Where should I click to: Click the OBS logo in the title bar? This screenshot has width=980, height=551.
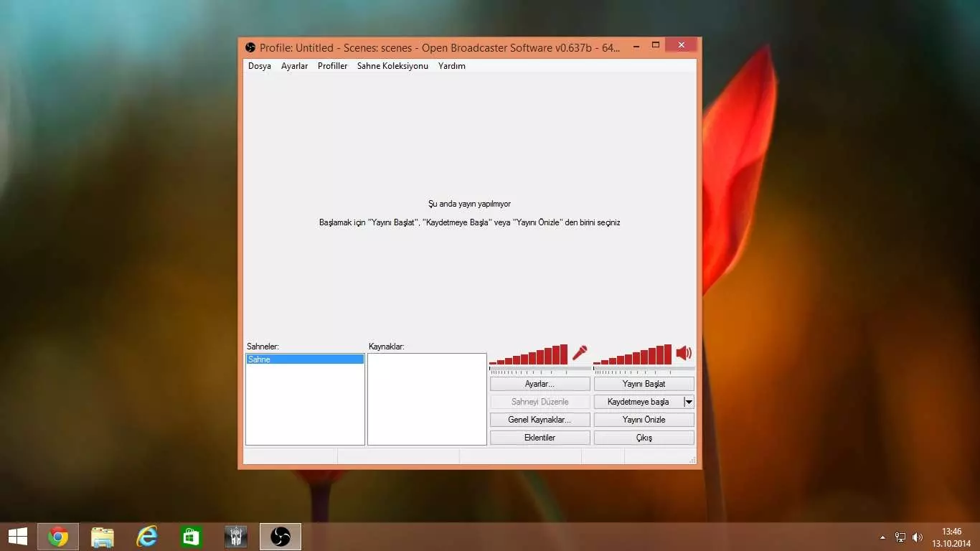[x=250, y=47]
